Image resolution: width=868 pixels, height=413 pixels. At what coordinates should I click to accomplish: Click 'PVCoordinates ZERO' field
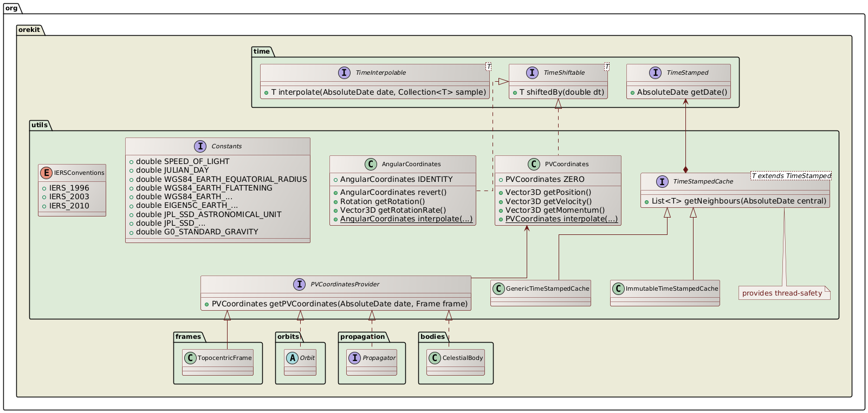click(545, 179)
